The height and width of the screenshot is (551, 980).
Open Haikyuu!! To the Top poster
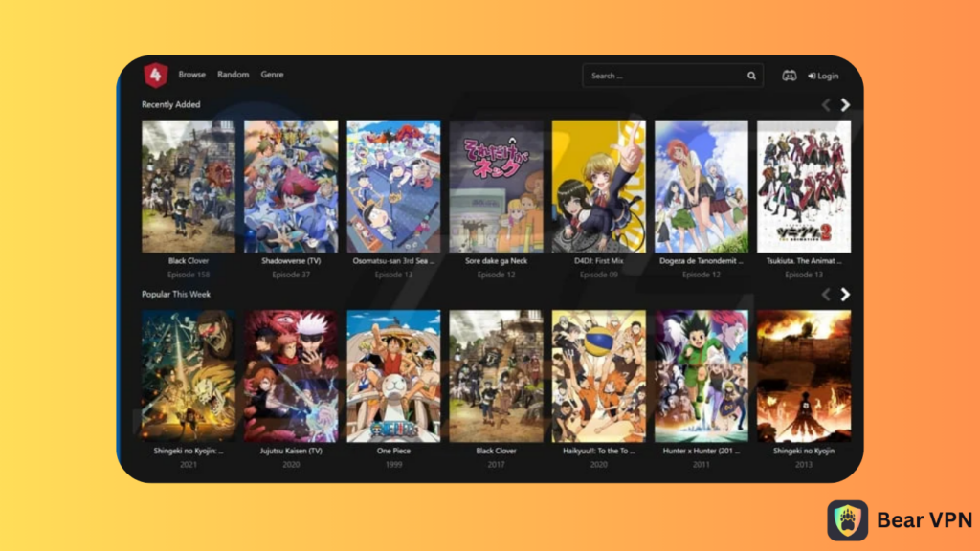tap(599, 376)
